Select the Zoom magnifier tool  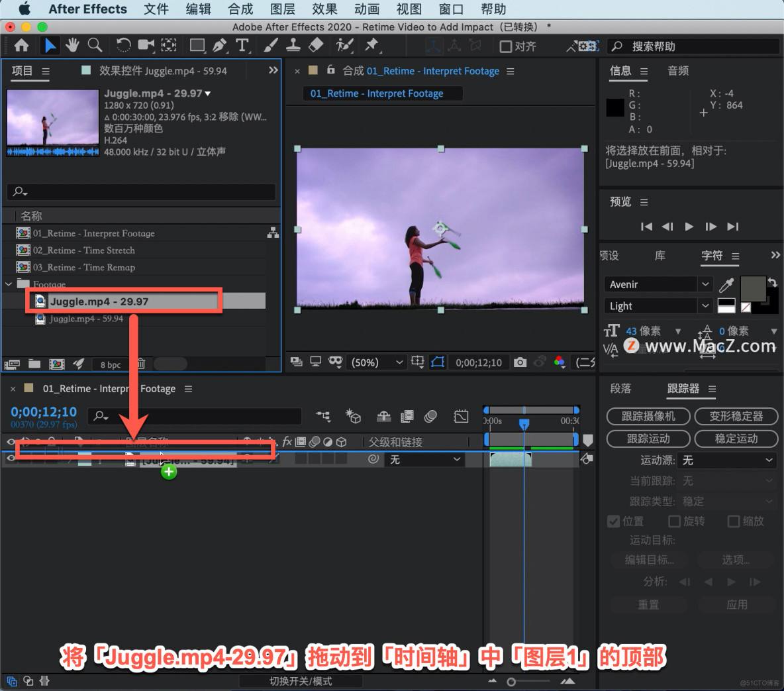pos(95,46)
